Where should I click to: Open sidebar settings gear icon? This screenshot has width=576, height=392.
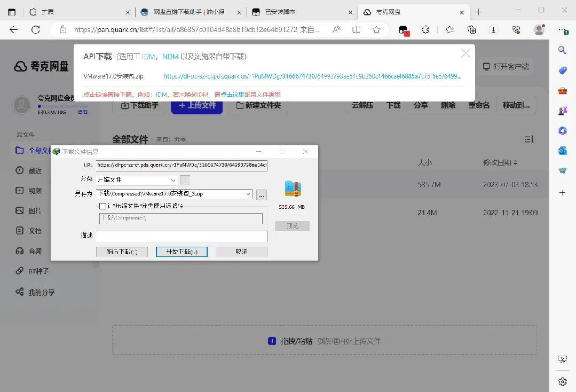[563, 382]
